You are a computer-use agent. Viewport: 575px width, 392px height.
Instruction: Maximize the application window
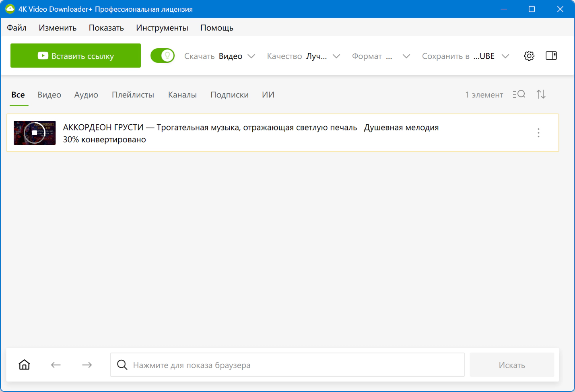click(532, 9)
